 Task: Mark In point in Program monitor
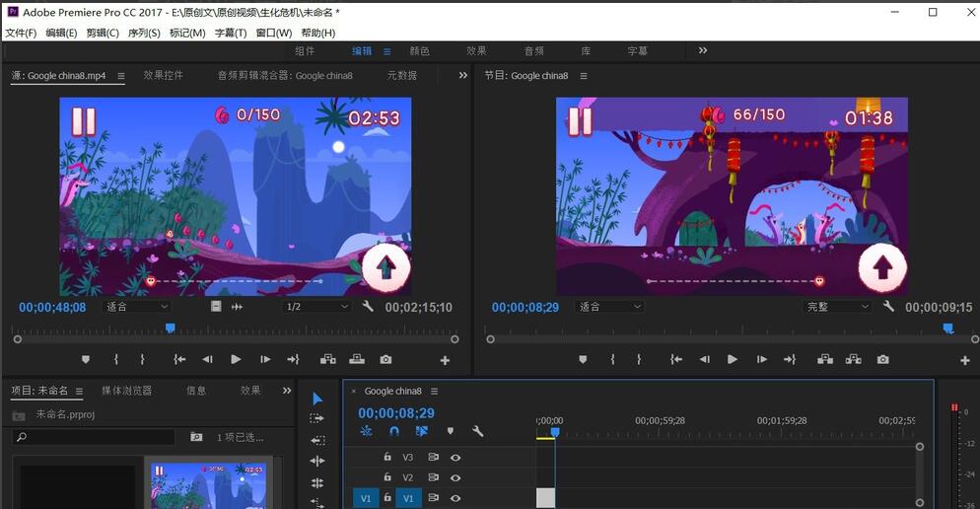pos(612,359)
